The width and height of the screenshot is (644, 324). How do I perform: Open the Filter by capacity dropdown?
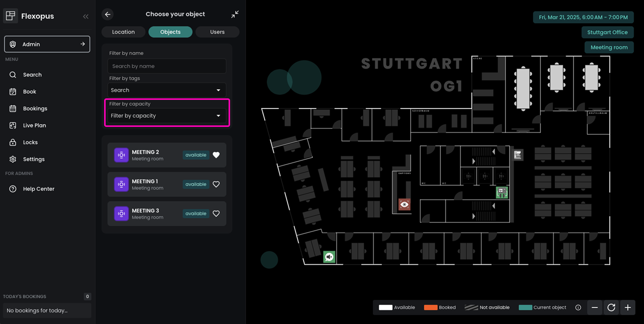(167, 116)
